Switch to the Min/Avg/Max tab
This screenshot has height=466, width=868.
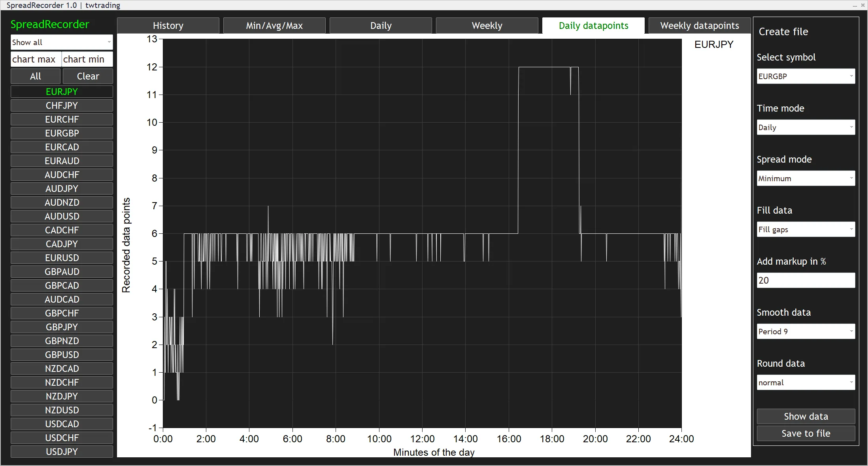[274, 26]
